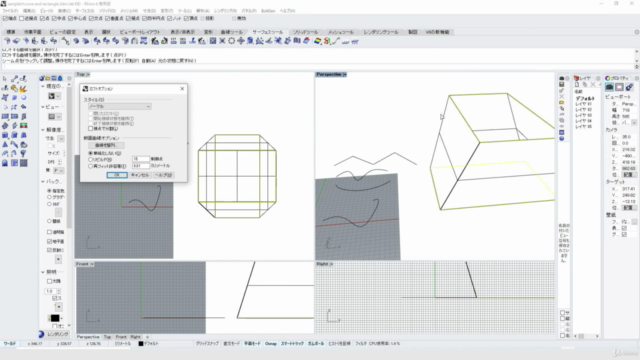Open the レイヤ panel tab icon
Image resolution: width=640 pixels, height=360 pixels.
coord(577,78)
